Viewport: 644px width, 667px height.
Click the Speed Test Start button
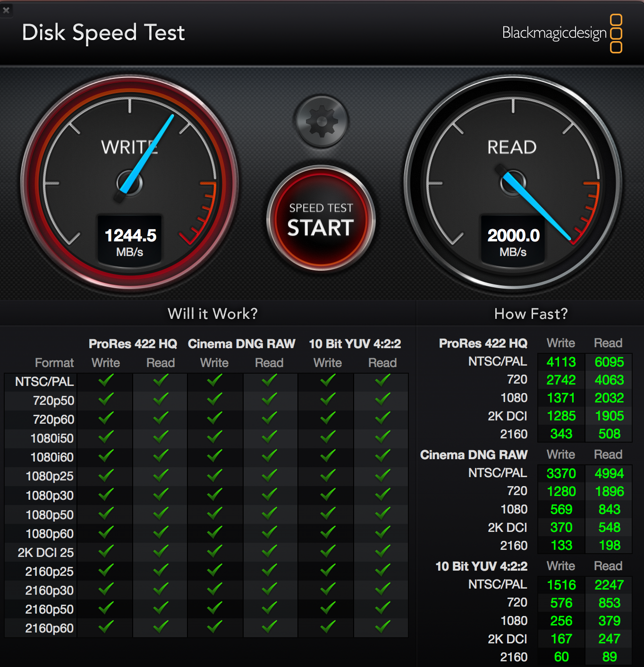pyautogui.click(x=321, y=219)
